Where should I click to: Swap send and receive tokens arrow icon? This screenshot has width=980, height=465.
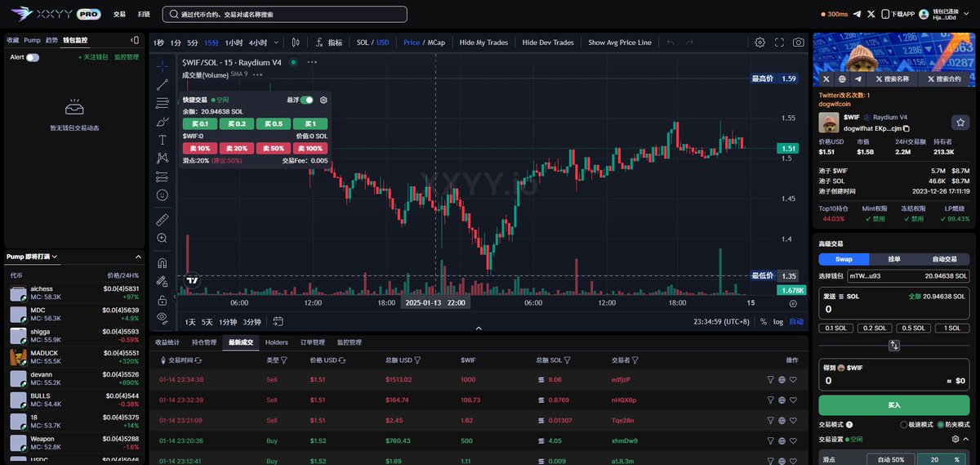click(893, 346)
